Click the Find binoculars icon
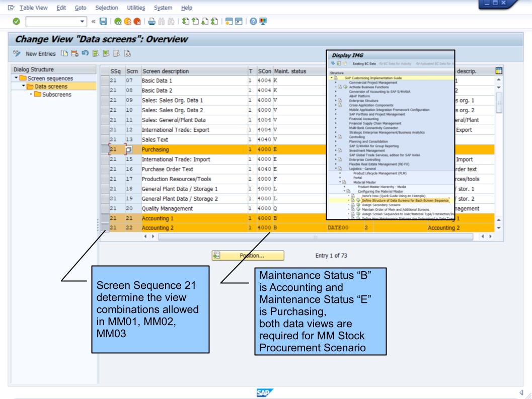Viewport: 532px width, 399px height. tap(162, 21)
